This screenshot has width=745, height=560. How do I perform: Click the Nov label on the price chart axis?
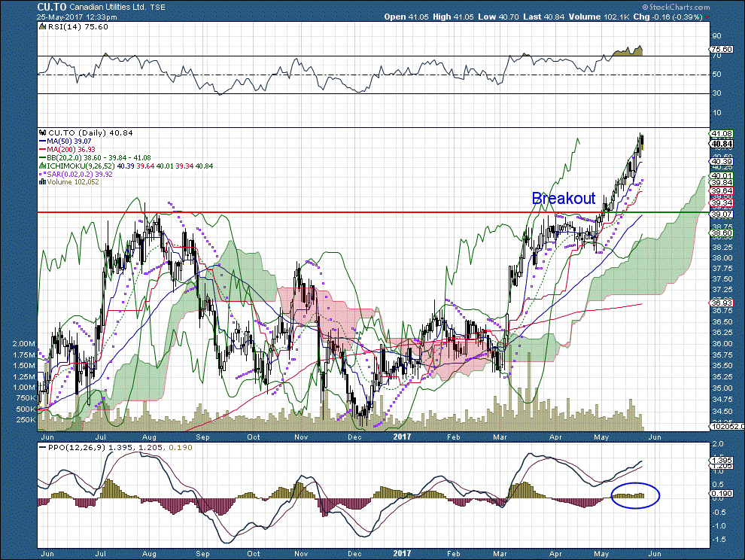(x=301, y=437)
